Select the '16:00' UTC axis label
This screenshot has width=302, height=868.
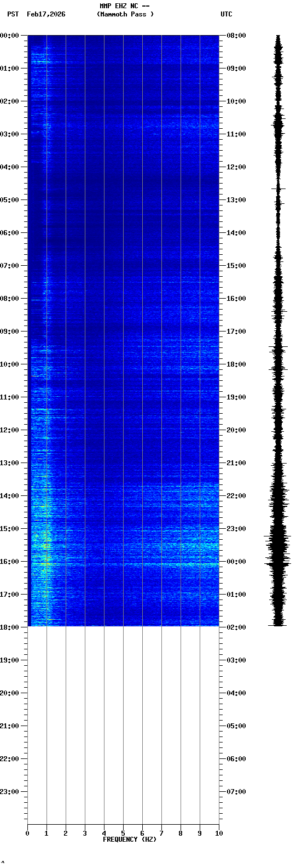tap(236, 299)
